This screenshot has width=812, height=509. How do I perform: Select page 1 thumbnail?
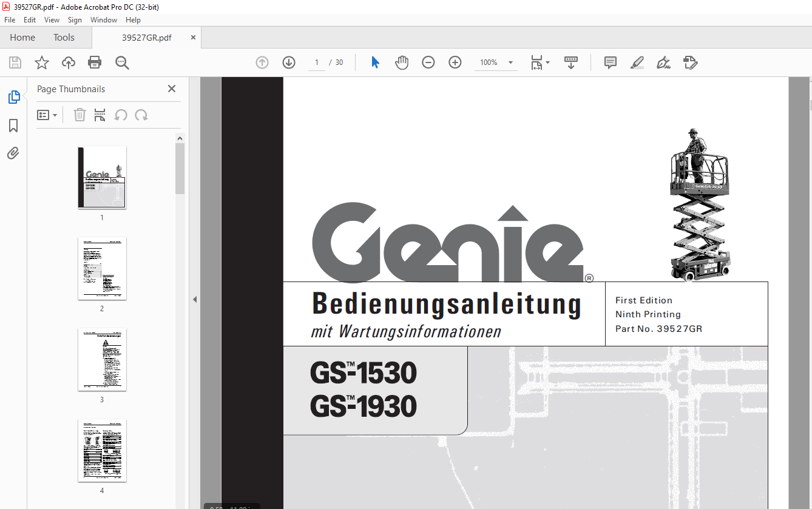click(x=102, y=177)
